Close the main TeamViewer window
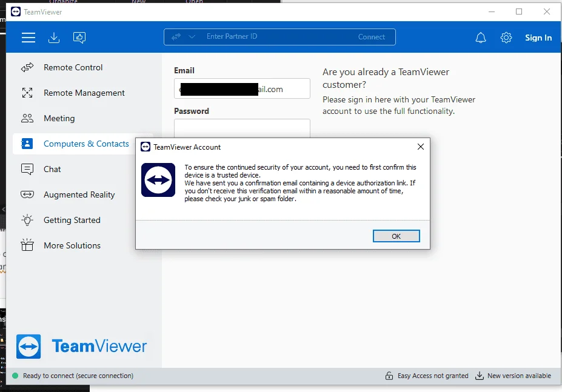The height and width of the screenshot is (392, 562). coord(547,12)
